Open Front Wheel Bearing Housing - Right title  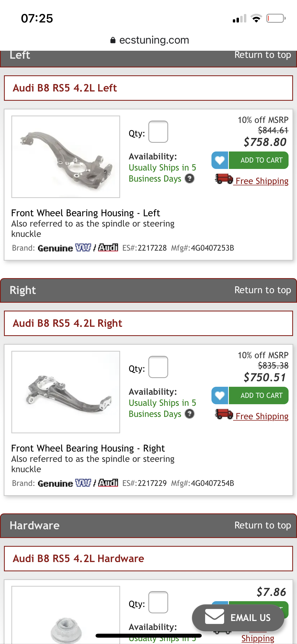[88, 448]
